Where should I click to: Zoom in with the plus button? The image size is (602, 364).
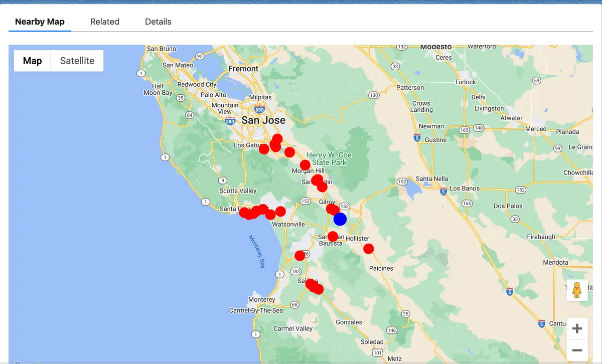point(577,329)
